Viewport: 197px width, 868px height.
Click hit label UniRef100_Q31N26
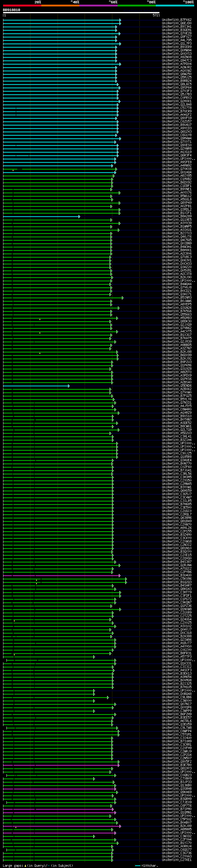pyautogui.click(x=177, y=308)
